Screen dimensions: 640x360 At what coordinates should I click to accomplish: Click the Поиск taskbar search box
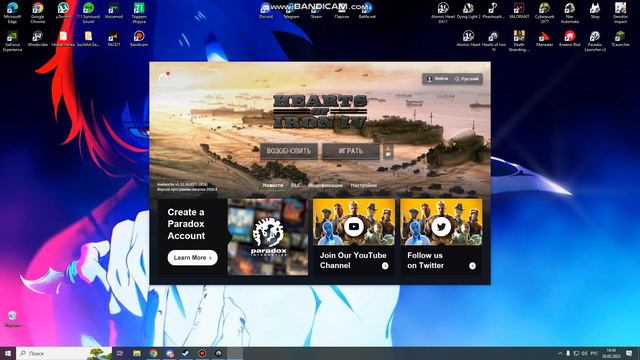click(x=64, y=353)
